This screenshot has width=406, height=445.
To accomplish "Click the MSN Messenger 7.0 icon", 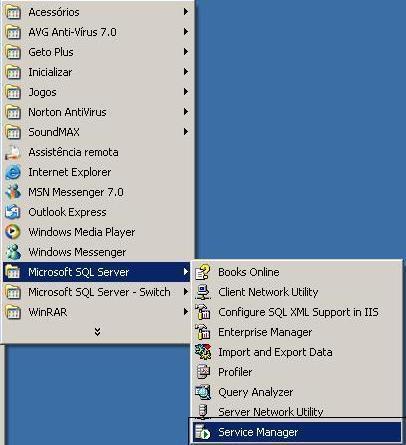I will click(x=13, y=192).
